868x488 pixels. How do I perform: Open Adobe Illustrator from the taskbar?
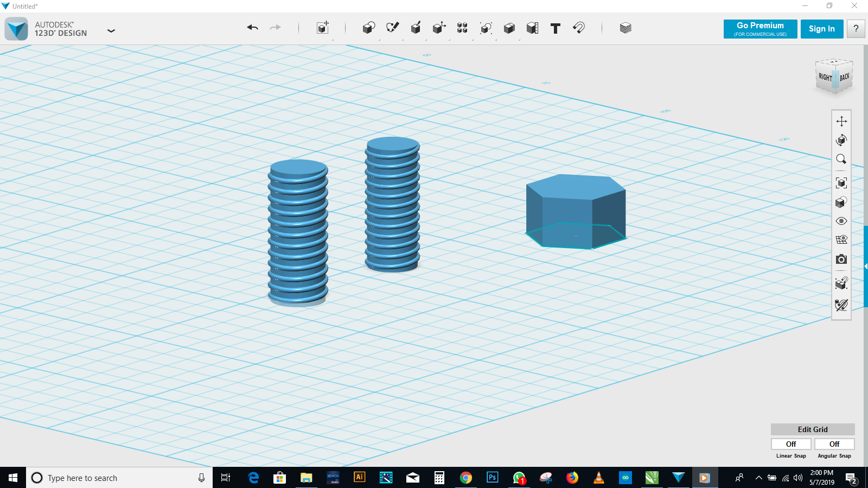point(359,478)
